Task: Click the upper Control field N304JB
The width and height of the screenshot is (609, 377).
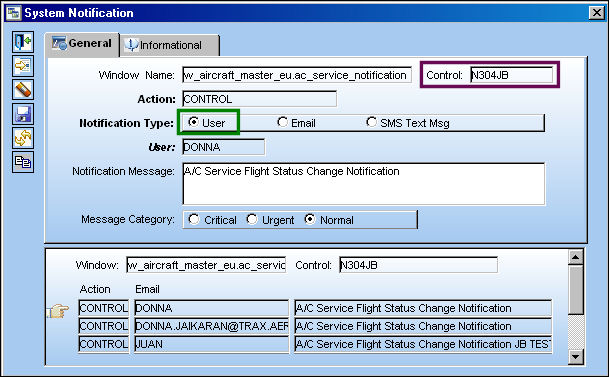Action: coord(512,75)
